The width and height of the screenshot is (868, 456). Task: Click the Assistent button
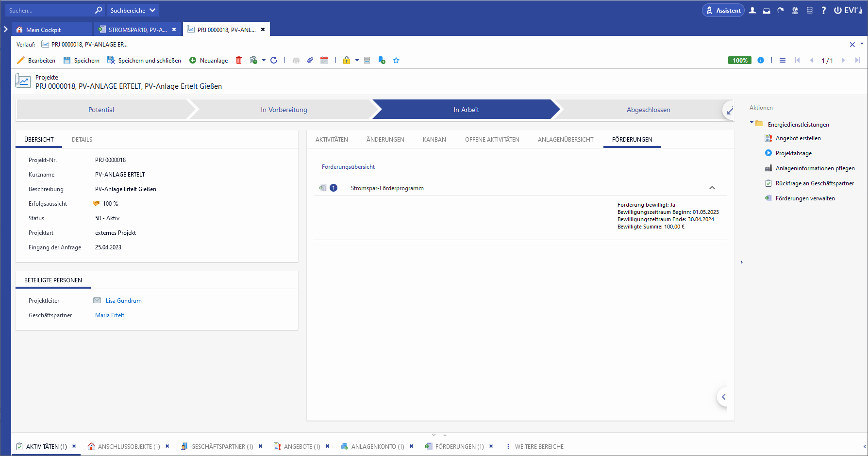click(723, 11)
